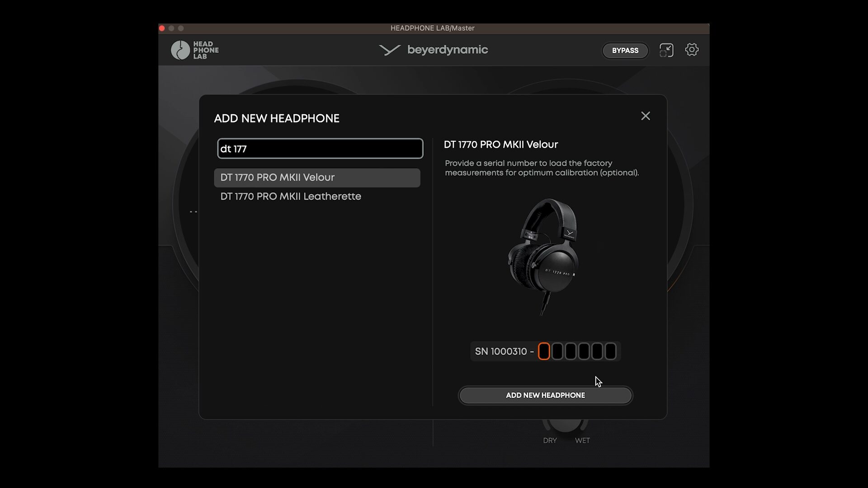
Task: Click the HEADPHONE LAB/Master title bar
Action: tap(432, 28)
